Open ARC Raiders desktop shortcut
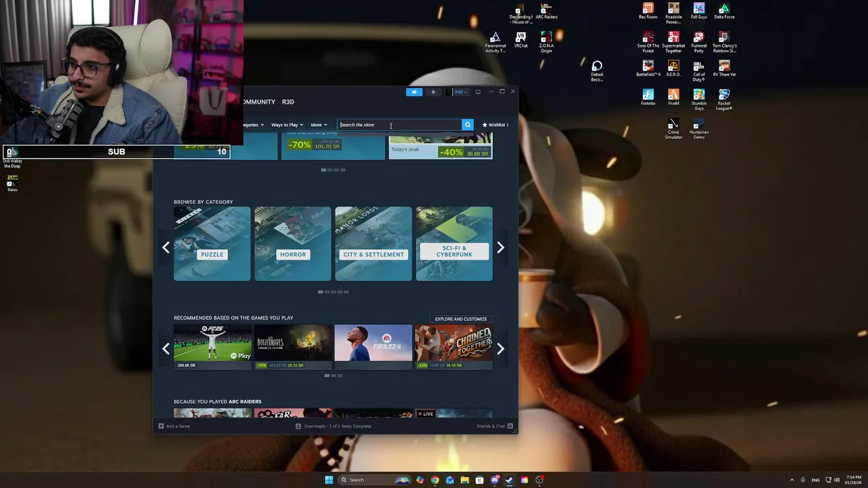868x488 pixels. pos(546,12)
